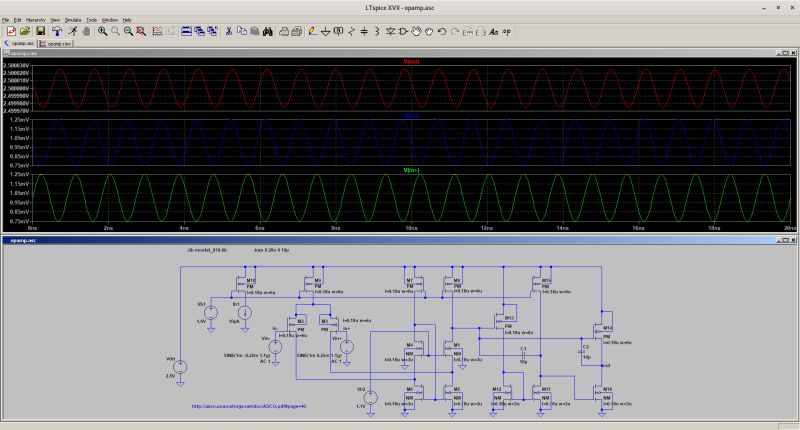Viewport: 800px width, 430px height.
Task: Click the Text 'Aa' tool icon
Action: (493, 32)
